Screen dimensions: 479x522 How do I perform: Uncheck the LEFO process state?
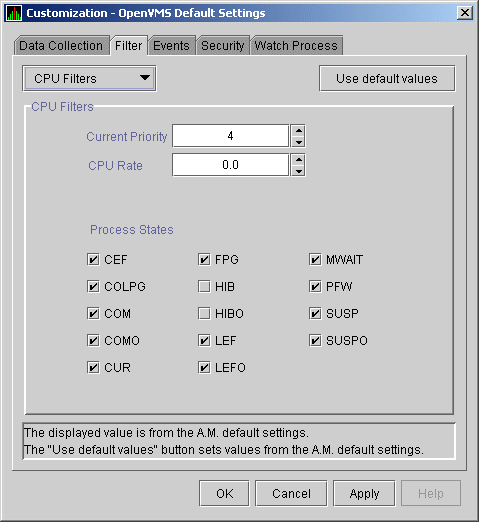point(204,367)
